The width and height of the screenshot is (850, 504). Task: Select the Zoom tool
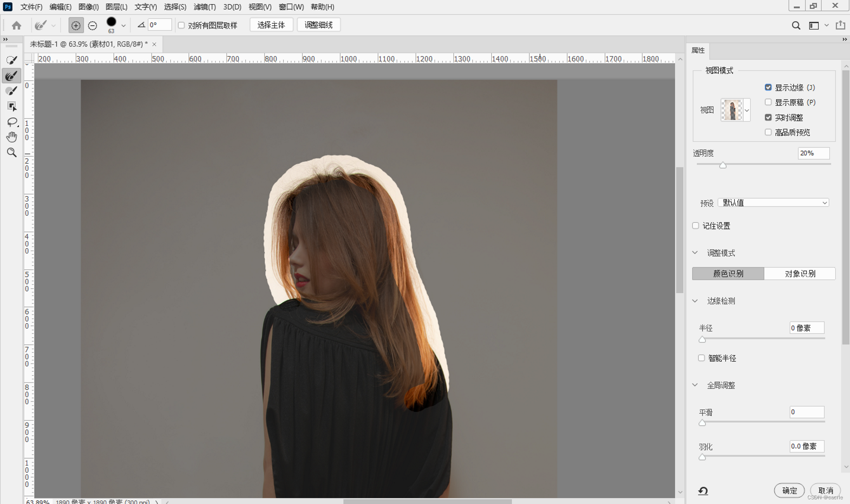11,152
